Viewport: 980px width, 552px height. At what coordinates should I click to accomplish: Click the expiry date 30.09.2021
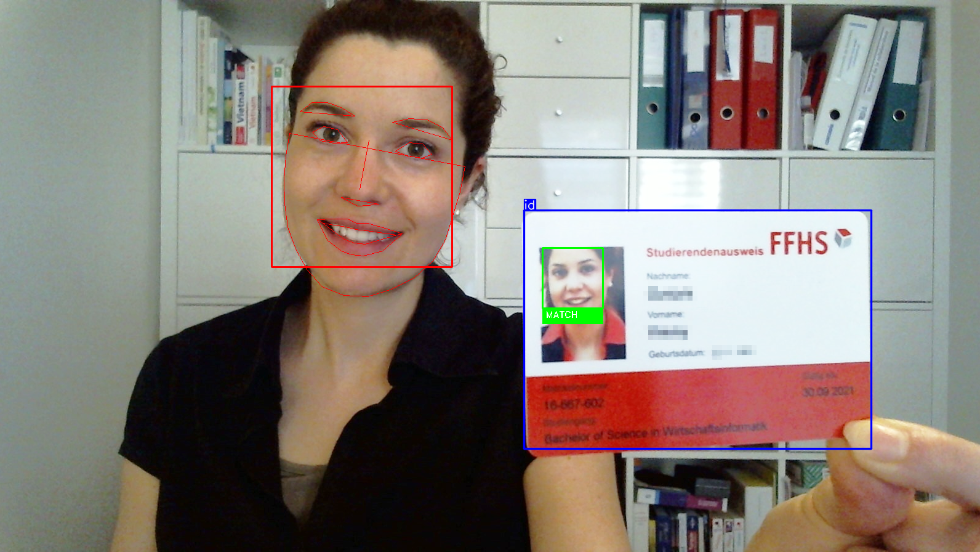coord(827,392)
